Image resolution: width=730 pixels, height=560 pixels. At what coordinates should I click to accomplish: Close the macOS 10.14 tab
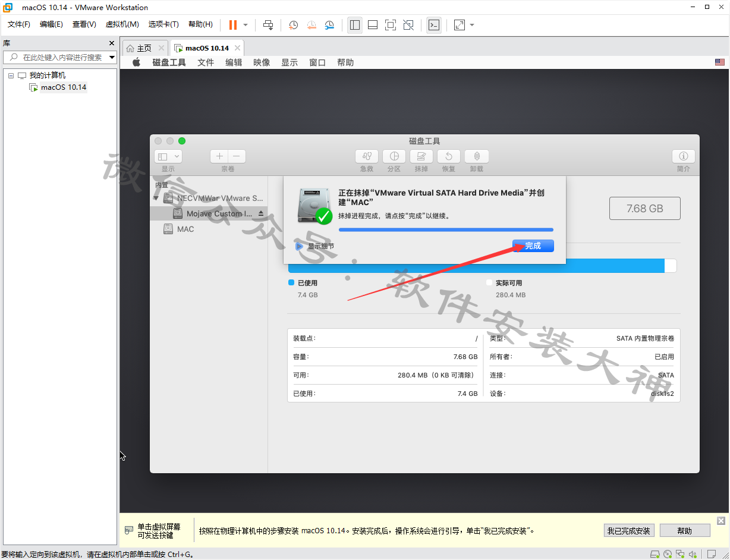[x=238, y=48]
